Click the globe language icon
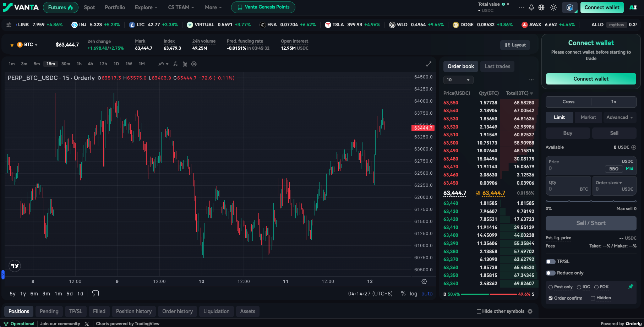 541,7
